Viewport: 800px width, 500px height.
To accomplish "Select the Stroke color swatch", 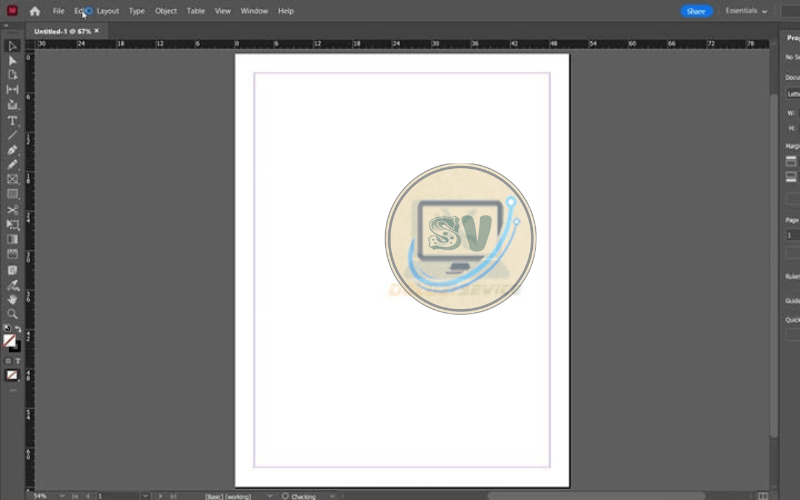I will click(x=16, y=347).
